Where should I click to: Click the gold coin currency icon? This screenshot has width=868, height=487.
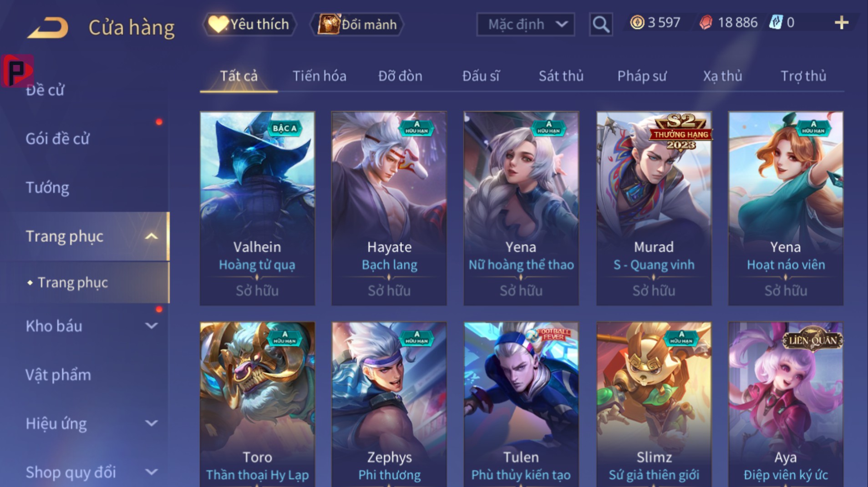(637, 22)
